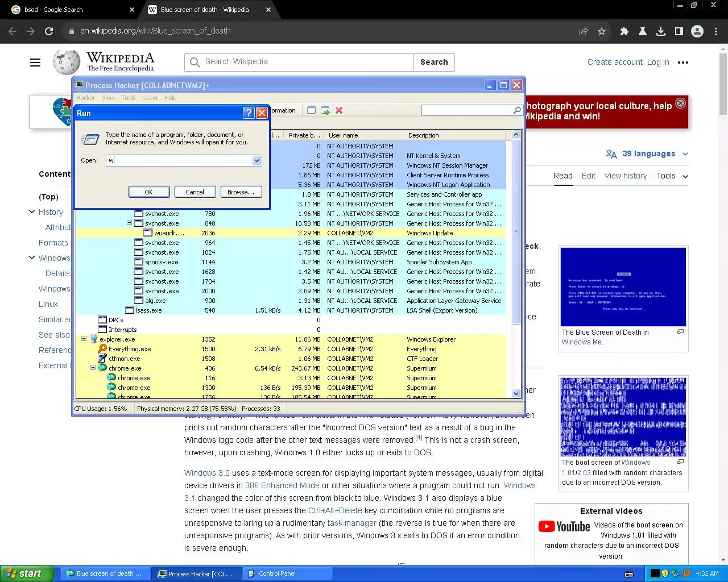Follow the Windows 3.0 article link

(207, 473)
